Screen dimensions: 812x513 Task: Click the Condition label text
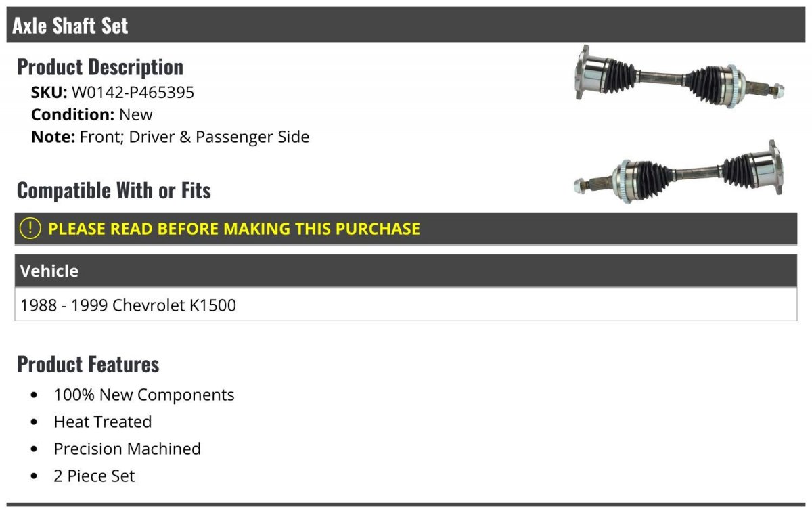pyautogui.click(x=72, y=115)
